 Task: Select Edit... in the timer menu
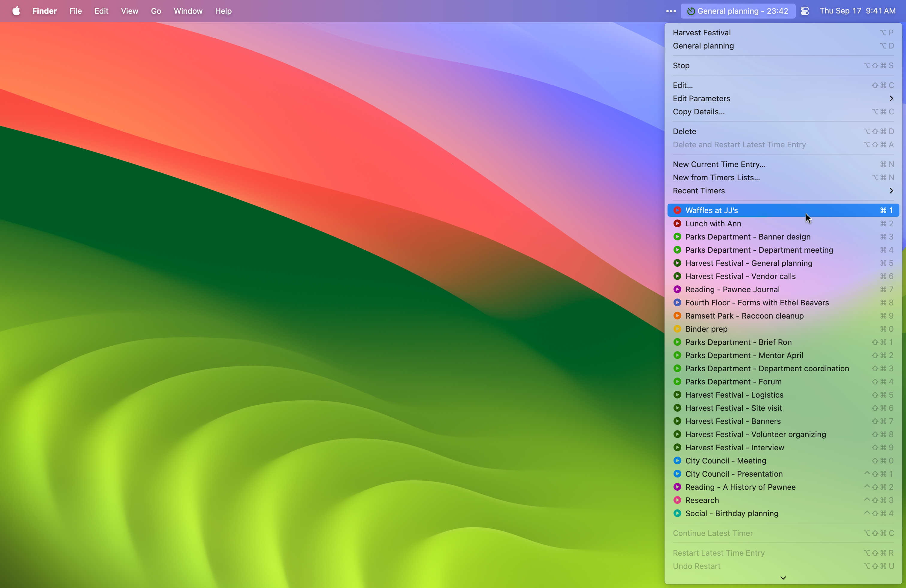point(783,85)
